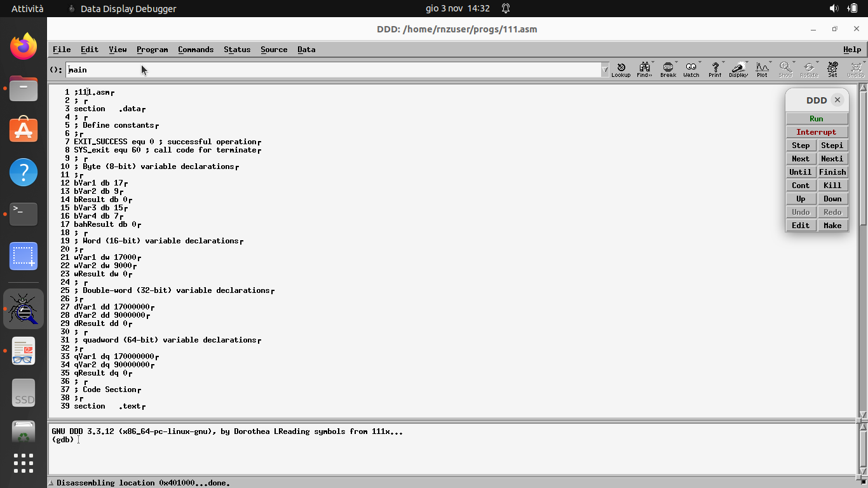Click the Plot toolbar icon
This screenshot has width=868, height=488.
pyautogui.click(x=762, y=69)
